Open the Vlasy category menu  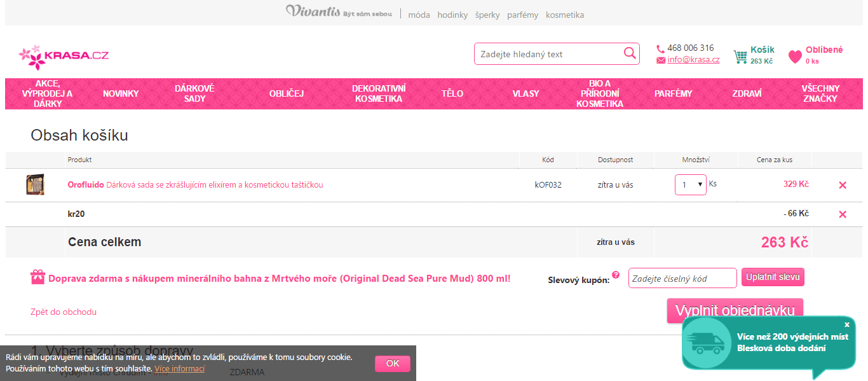pos(526,94)
